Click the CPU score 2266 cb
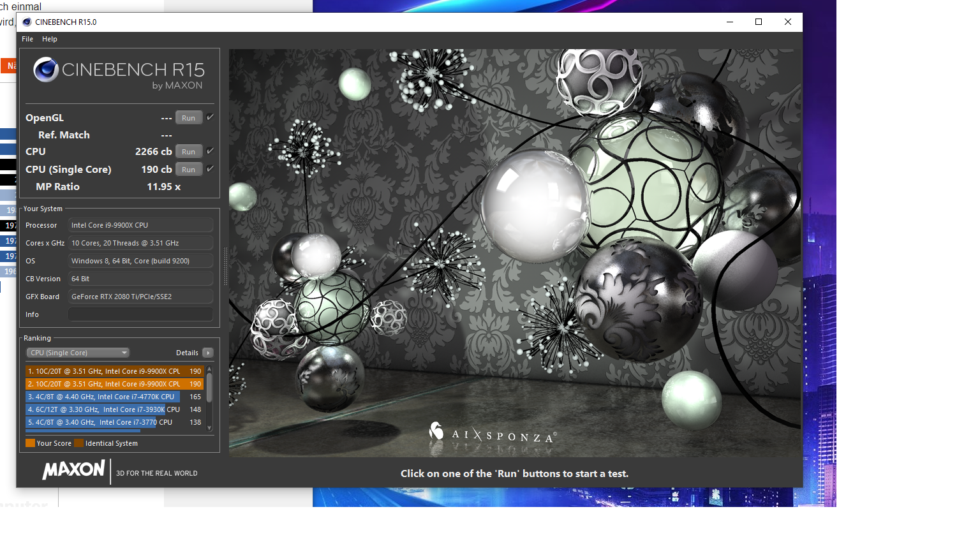Viewport: 980px width, 551px height. point(153,152)
